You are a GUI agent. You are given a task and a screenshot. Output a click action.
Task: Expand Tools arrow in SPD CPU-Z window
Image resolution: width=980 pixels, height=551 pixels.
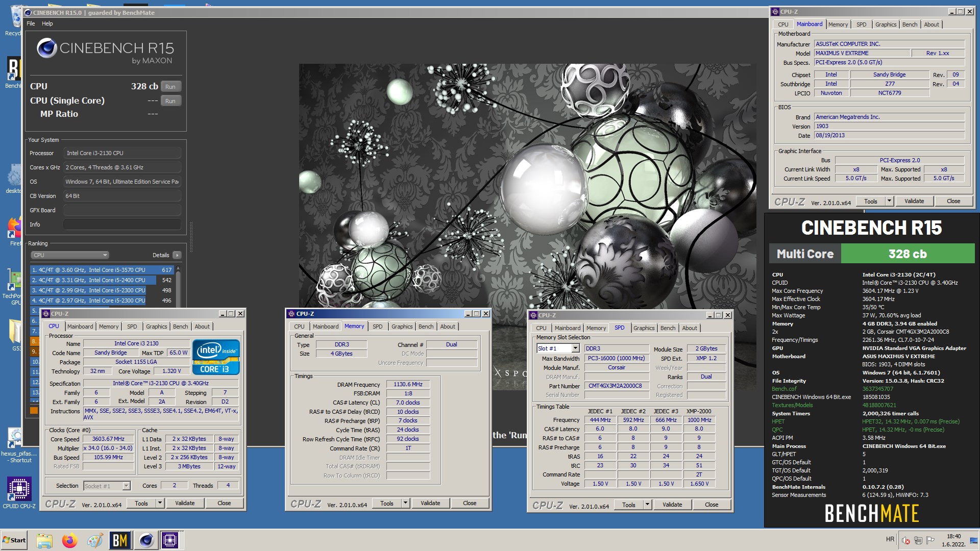tap(647, 505)
